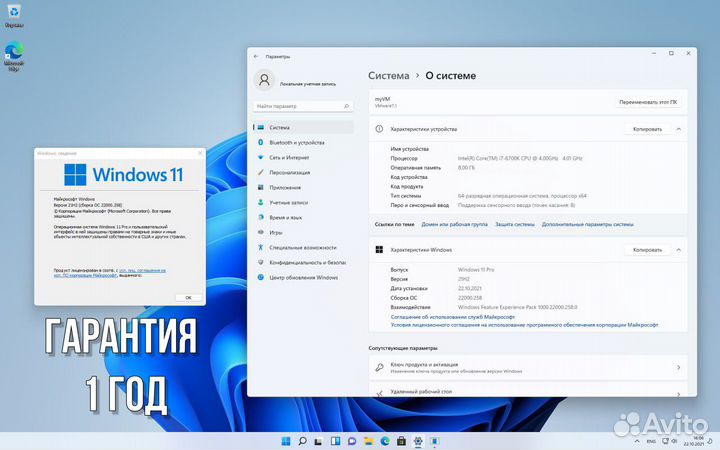Screen dimensions: 720x450
Task: Open Widgets on taskbar
Action: [335, 441]
